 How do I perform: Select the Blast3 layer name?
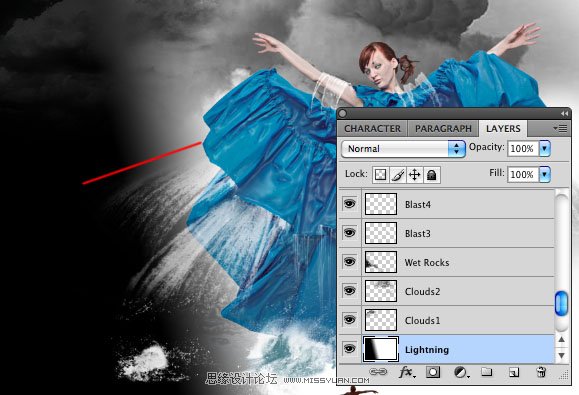418,234
